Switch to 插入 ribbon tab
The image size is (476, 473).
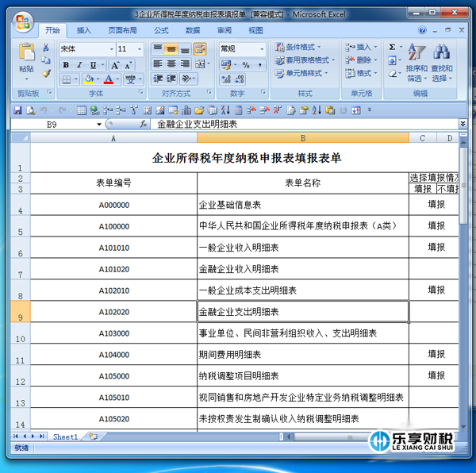click(x=83, y=30)
